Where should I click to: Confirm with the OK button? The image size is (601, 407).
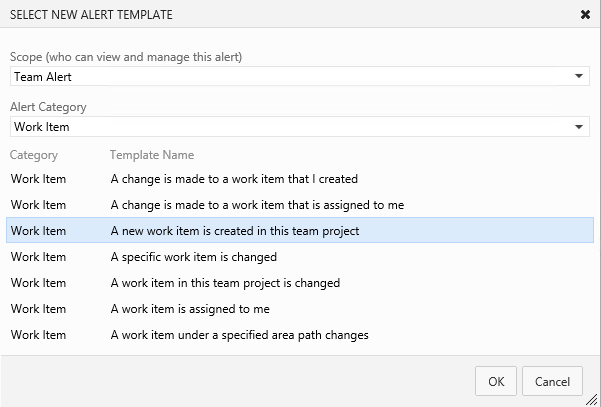tap(496, 381)
